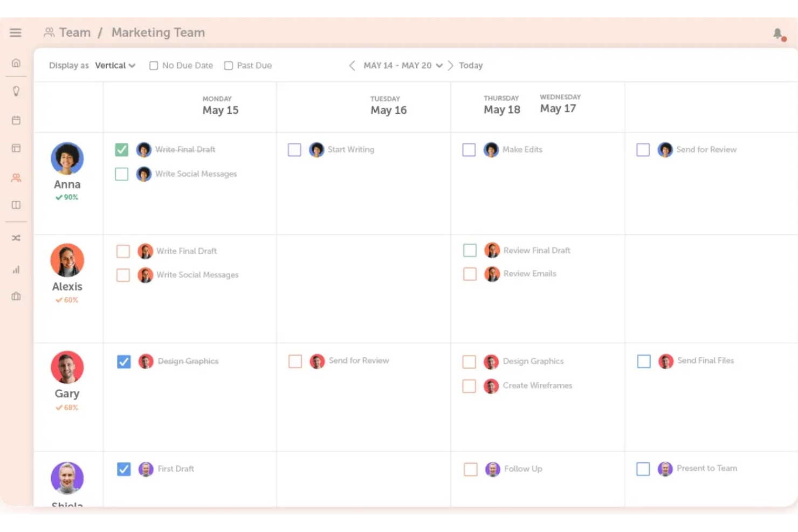
Task: Click the highlighted Team icon in sidebar
Action: 16,177
